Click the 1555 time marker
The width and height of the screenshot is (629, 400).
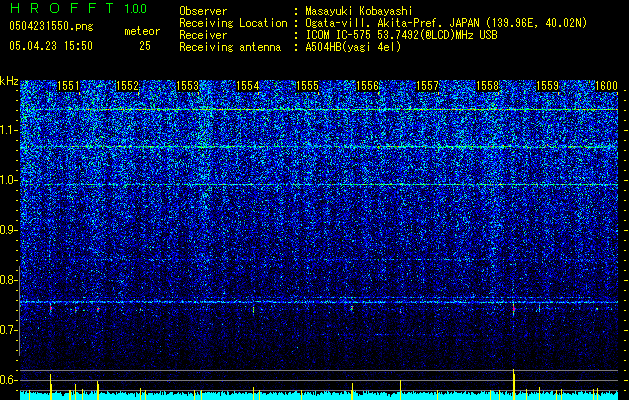point(307,86)
